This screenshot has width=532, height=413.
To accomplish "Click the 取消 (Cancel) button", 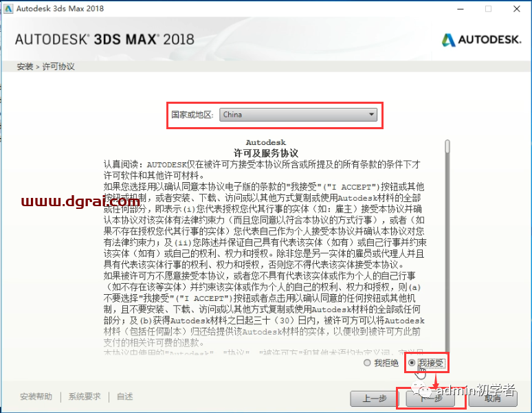I will [x=493, y=399].
